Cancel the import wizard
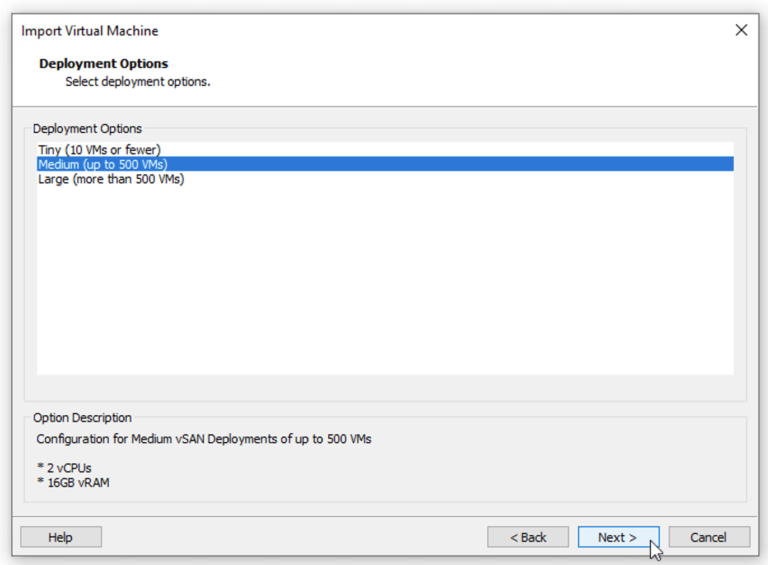The image size is (768, 565). tap(708, 537)
